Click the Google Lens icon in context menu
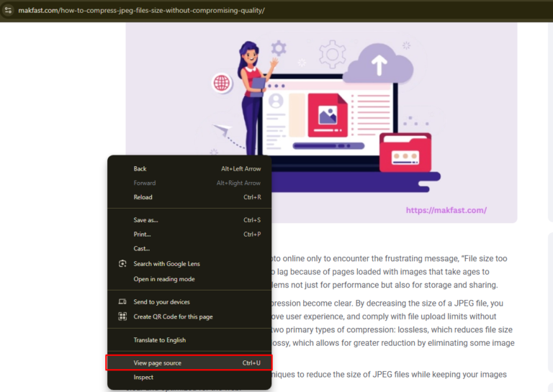This screenshot has width=553, height=392. 122,264
